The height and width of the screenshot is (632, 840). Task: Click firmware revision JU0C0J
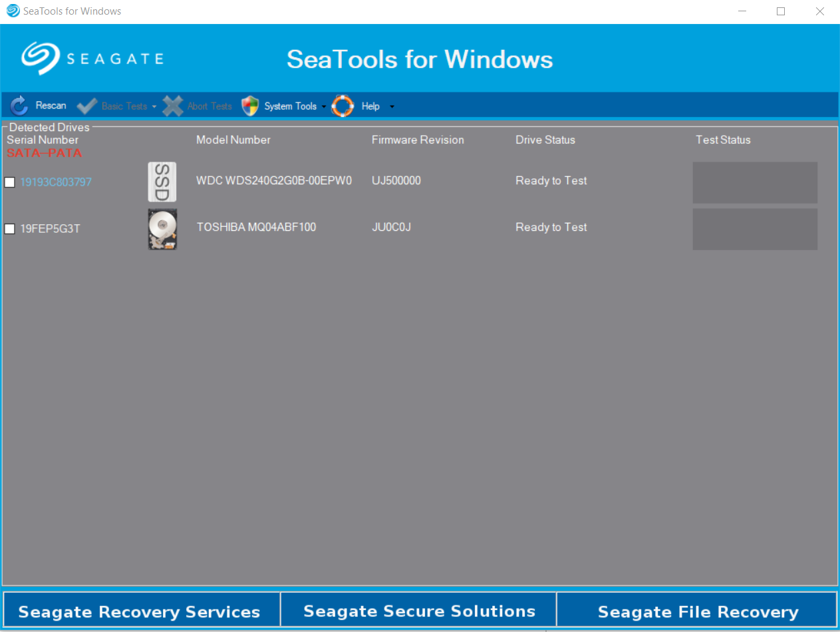[x=391, y=227]
